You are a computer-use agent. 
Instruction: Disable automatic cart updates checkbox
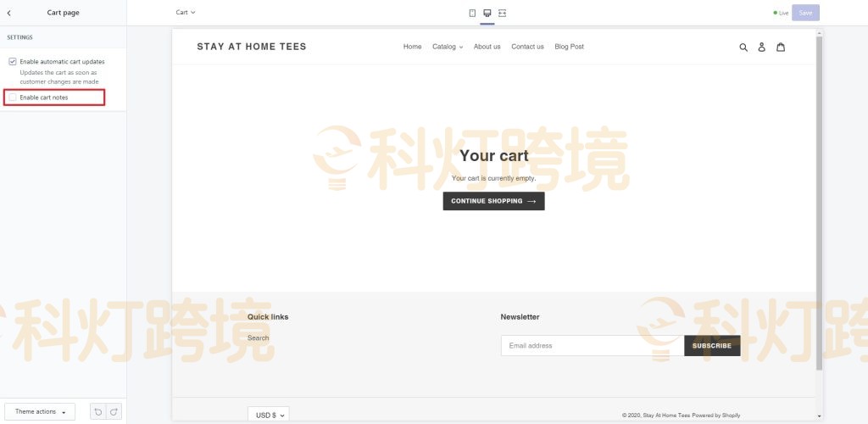point(12,61)
